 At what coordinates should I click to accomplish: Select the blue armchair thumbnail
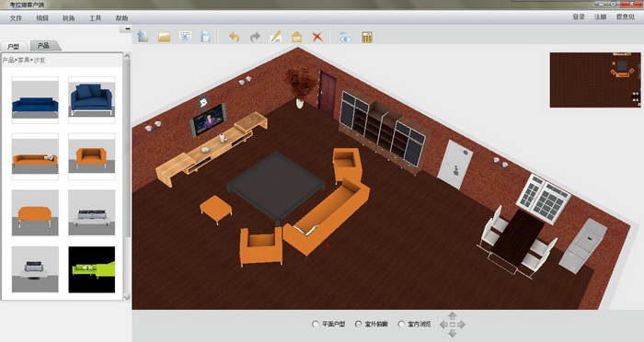(x=92, y=100)
